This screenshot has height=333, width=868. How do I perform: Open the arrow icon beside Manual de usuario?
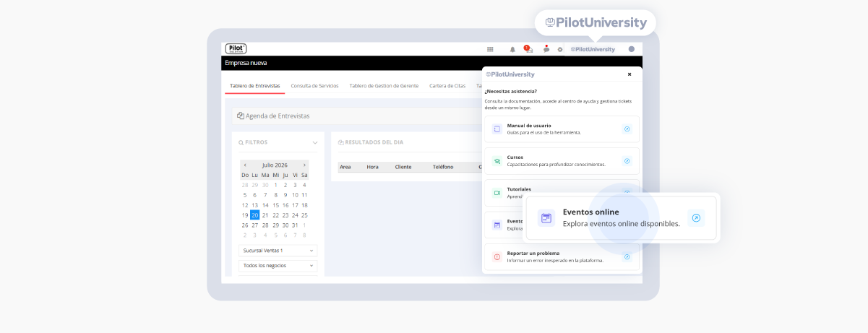[x=627, y=129]
